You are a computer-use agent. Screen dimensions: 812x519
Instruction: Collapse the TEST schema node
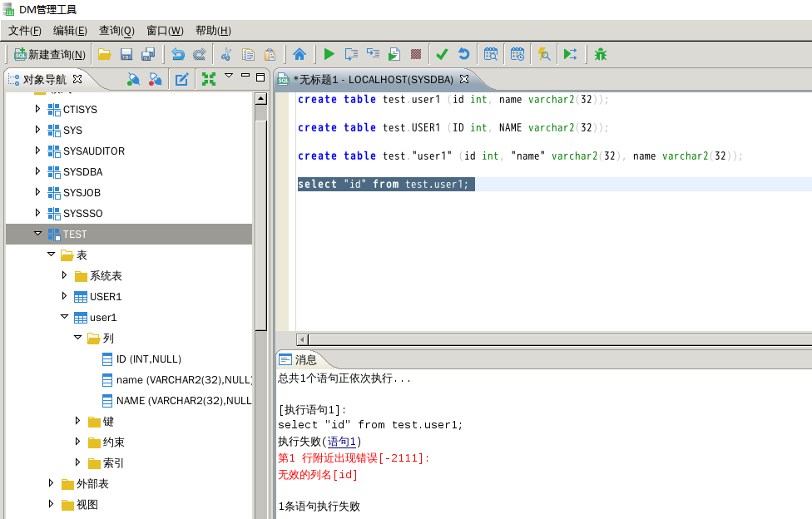[x=37, y=234]
